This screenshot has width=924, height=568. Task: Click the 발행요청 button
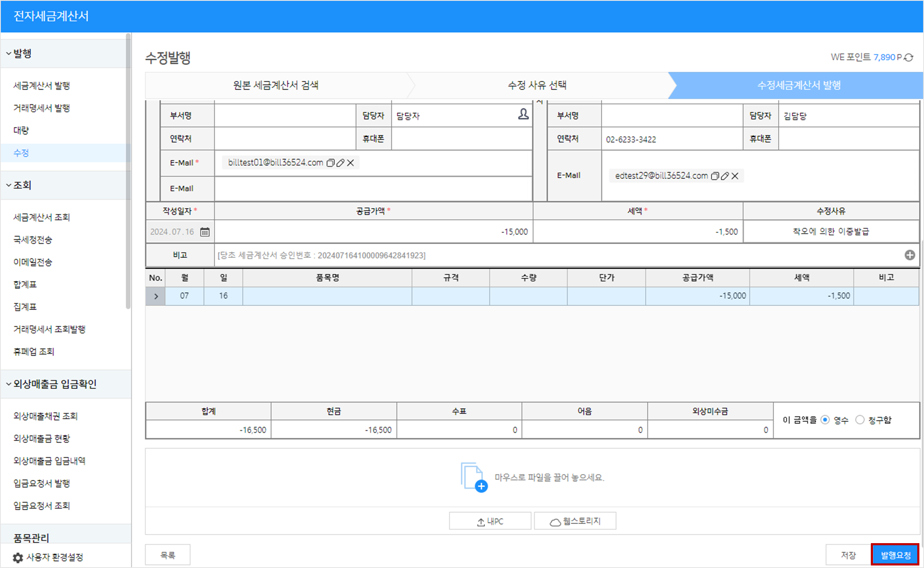895,555
